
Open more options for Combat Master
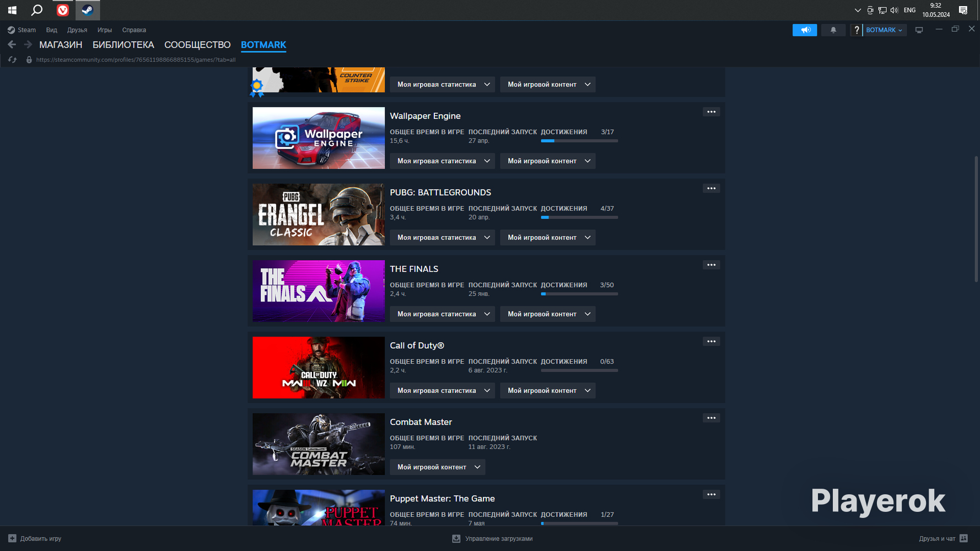point(712,418)
